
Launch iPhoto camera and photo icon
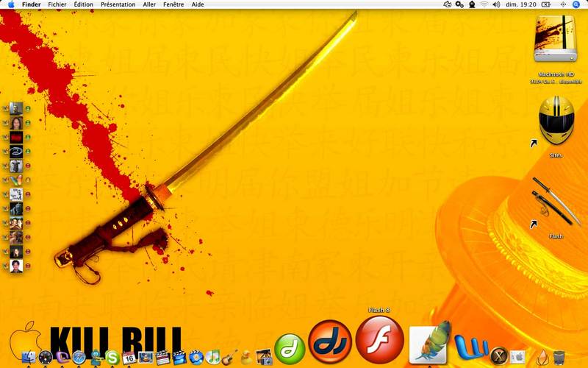point(264,357)
